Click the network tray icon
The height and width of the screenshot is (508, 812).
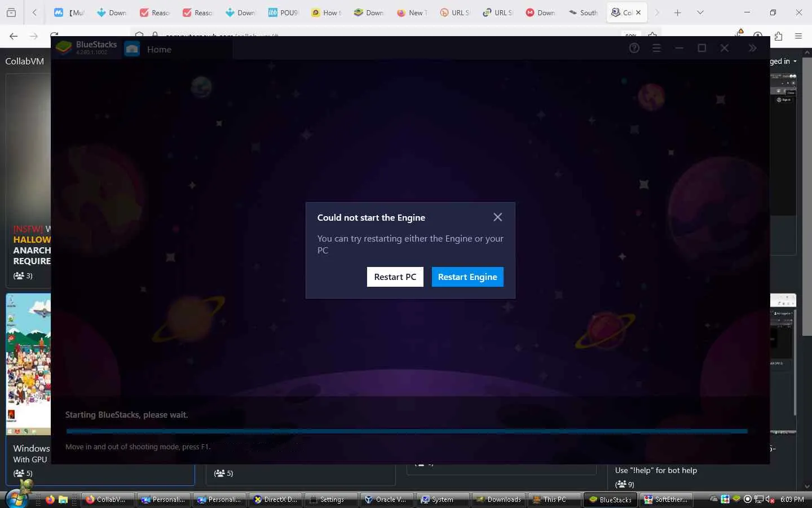coord(759,500)
